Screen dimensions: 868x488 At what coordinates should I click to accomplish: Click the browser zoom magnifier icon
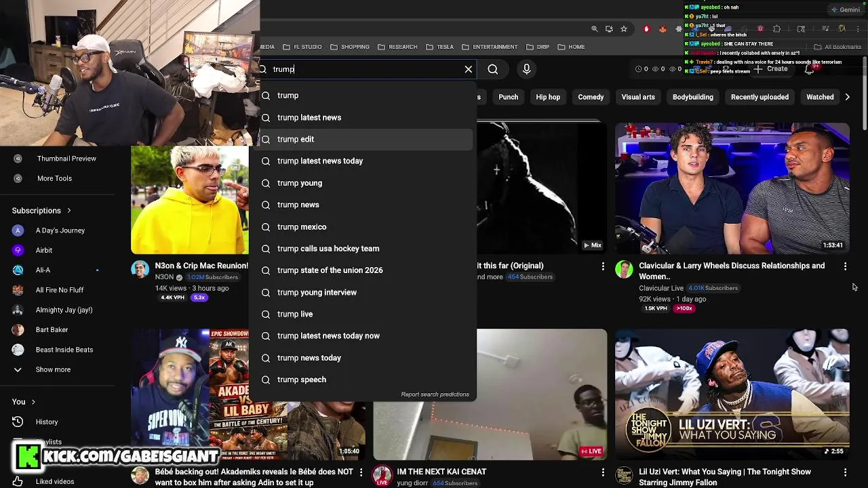tap(595, 28)
